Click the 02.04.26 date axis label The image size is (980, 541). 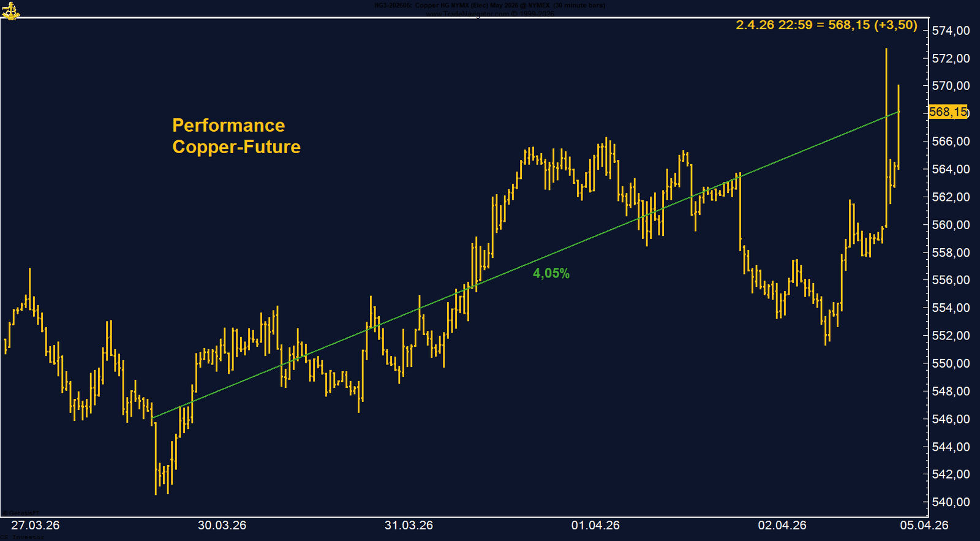pyautogui.click(x=782, y=526)
